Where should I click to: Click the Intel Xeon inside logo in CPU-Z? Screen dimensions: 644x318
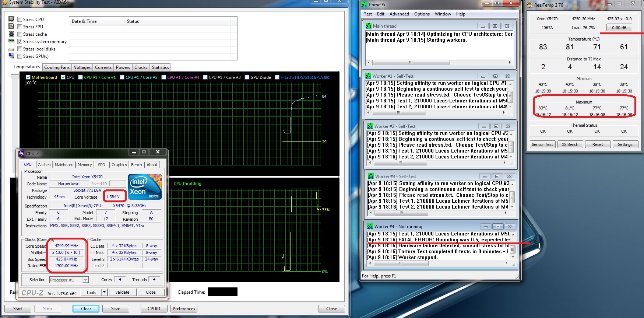pos(145,187)
